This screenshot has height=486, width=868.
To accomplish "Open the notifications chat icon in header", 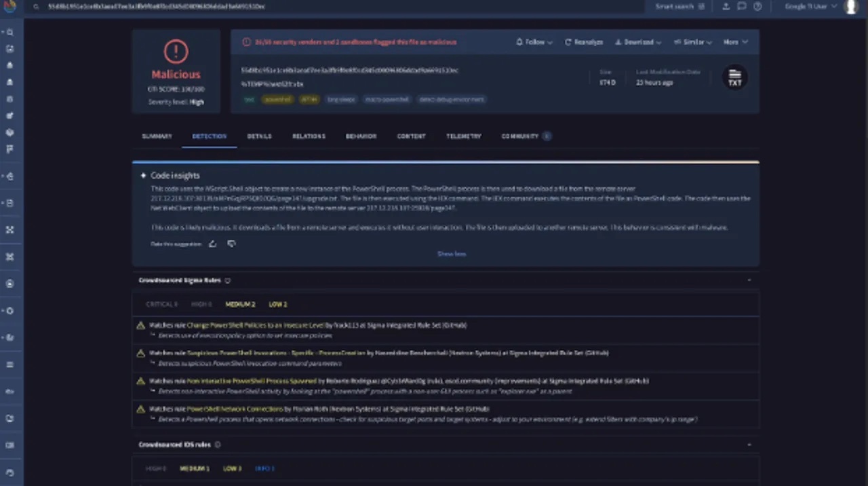I will [x=742, y=6].
